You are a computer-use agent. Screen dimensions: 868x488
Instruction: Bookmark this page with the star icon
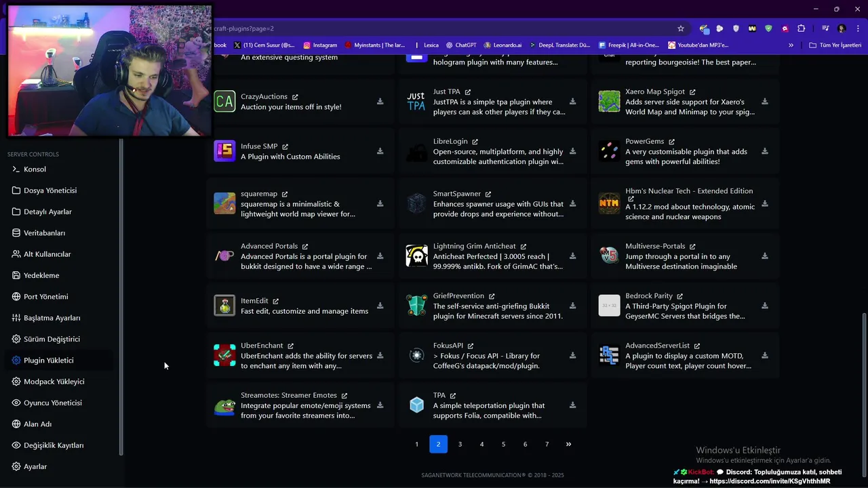pos(681,28)
